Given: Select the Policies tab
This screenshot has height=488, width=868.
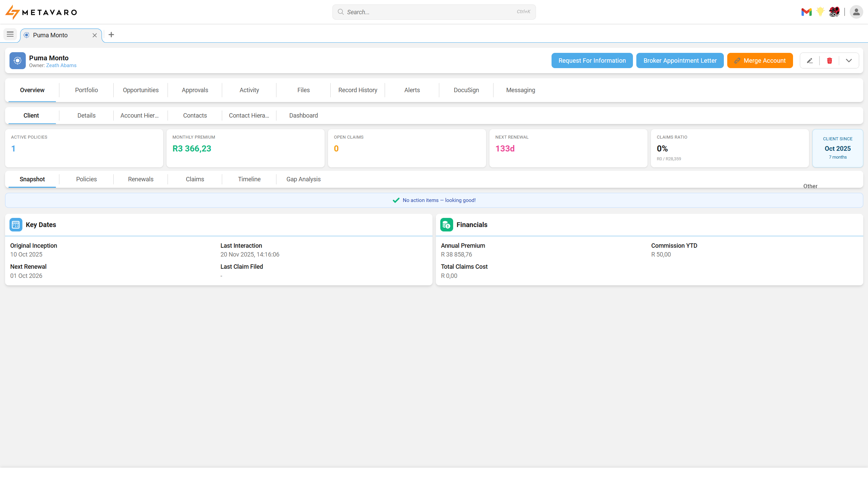Looking at the screenshot, I should click(86, 179).
